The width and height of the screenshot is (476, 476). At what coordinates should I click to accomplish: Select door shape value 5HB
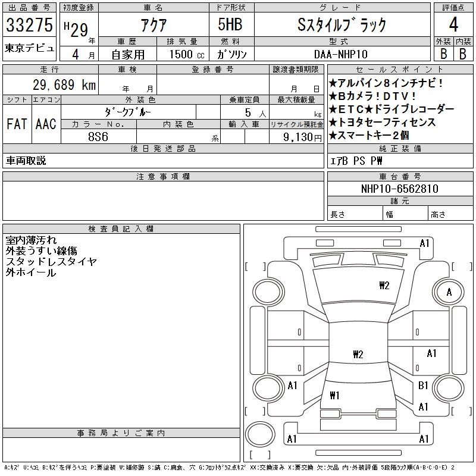click(230, 24)
